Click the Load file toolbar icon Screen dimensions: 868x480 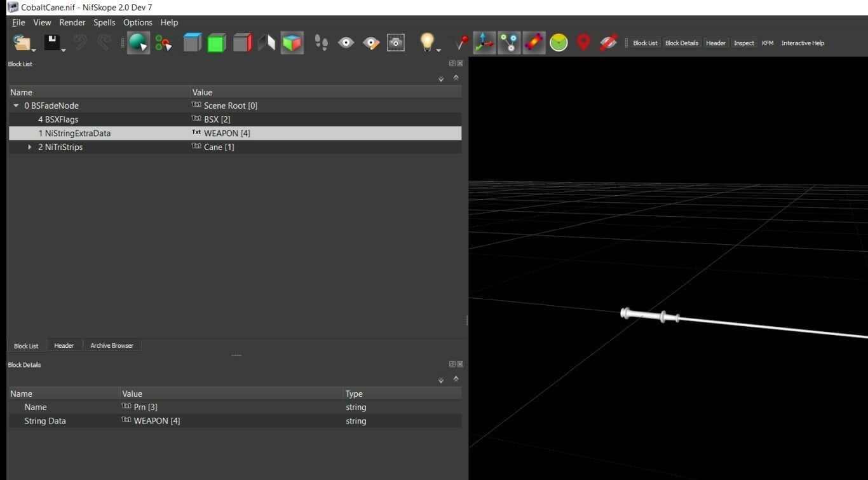(x=21, y=43)
